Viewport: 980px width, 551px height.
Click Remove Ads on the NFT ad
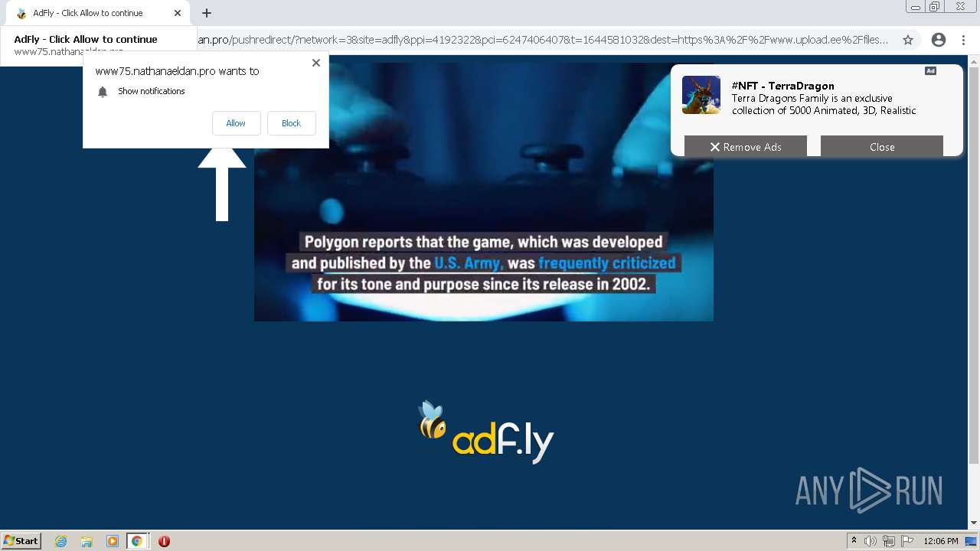point(746,147)
